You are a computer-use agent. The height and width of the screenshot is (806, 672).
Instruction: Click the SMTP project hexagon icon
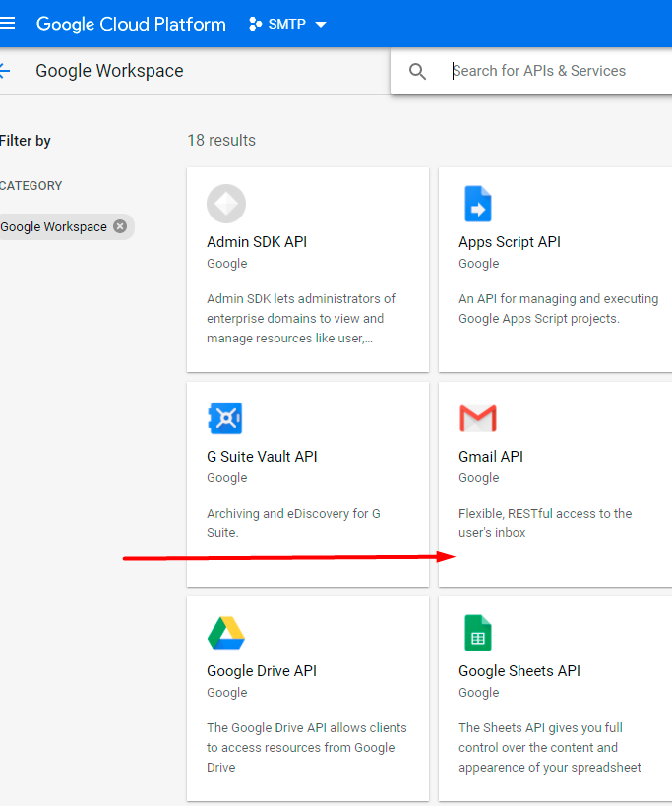[x=256, y=24]
